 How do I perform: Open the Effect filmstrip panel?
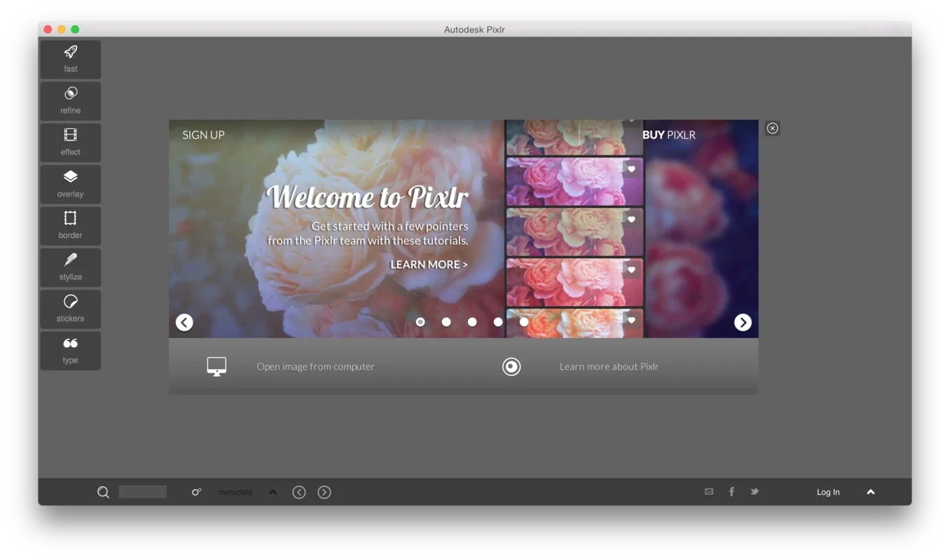[70, 143]
